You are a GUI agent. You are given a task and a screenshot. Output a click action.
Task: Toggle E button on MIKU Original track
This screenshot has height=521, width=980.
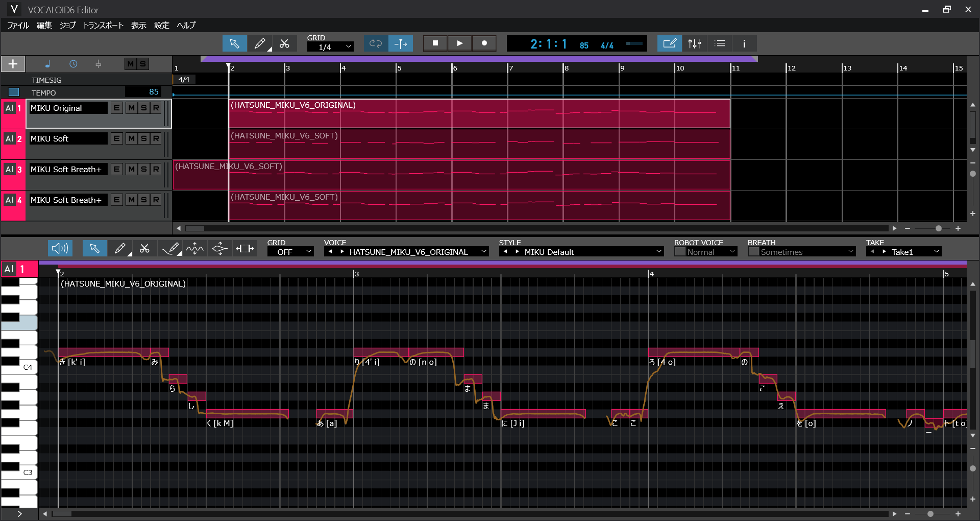(x=117, y=108)
